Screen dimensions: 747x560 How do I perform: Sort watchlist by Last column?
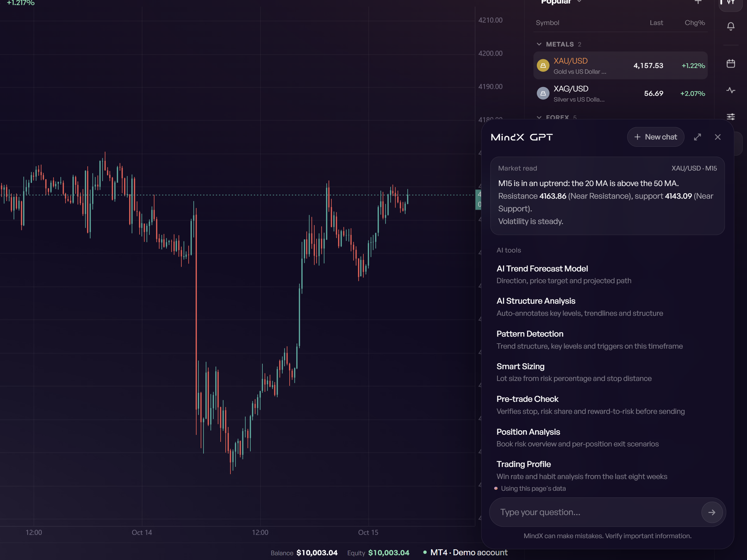[x=656, y=23]
